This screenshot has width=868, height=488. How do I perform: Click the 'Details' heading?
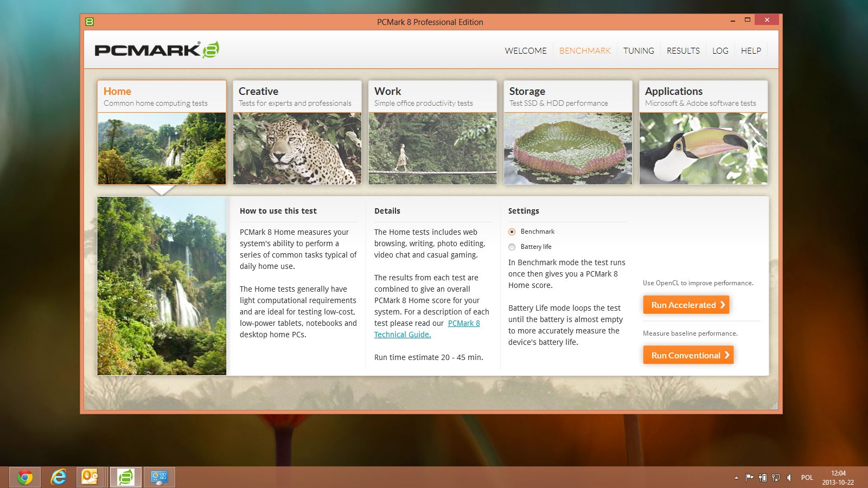tap(387, 211)
